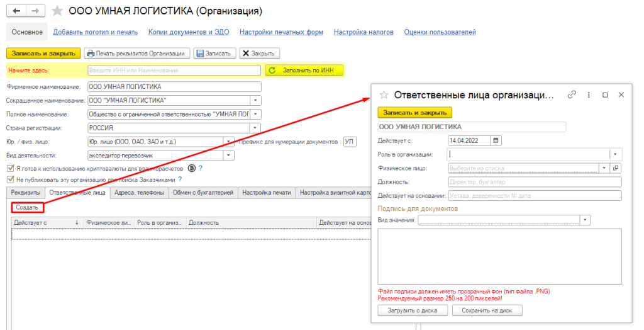644x330 pixels.
Task: Click Записать и закрыть in dialog
Action: point(415,112)
